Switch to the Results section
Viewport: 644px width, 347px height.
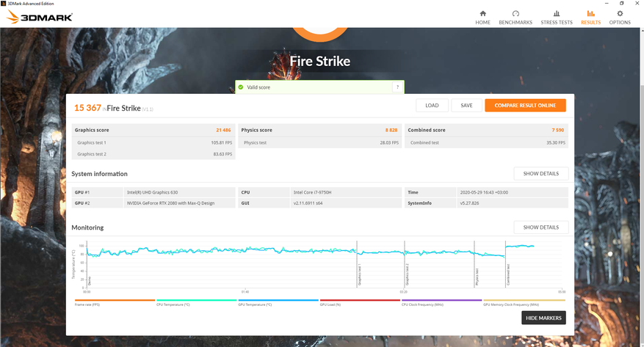(590, 17)
